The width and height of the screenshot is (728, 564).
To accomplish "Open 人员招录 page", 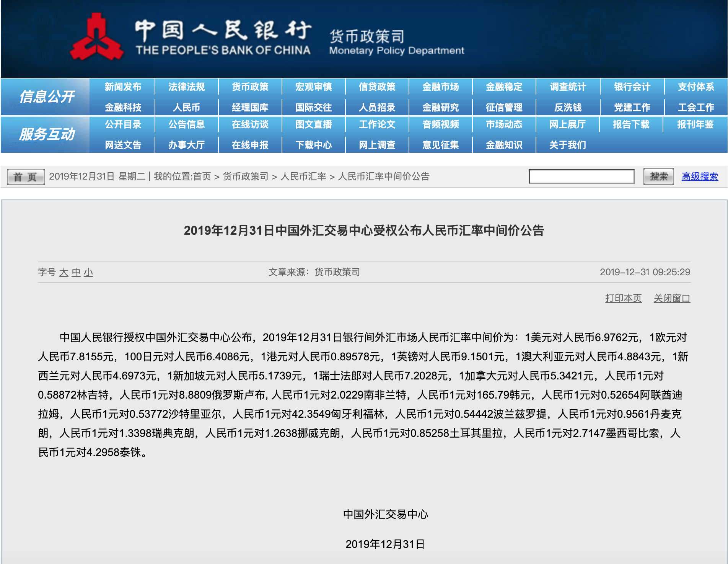I will [377, 108].
